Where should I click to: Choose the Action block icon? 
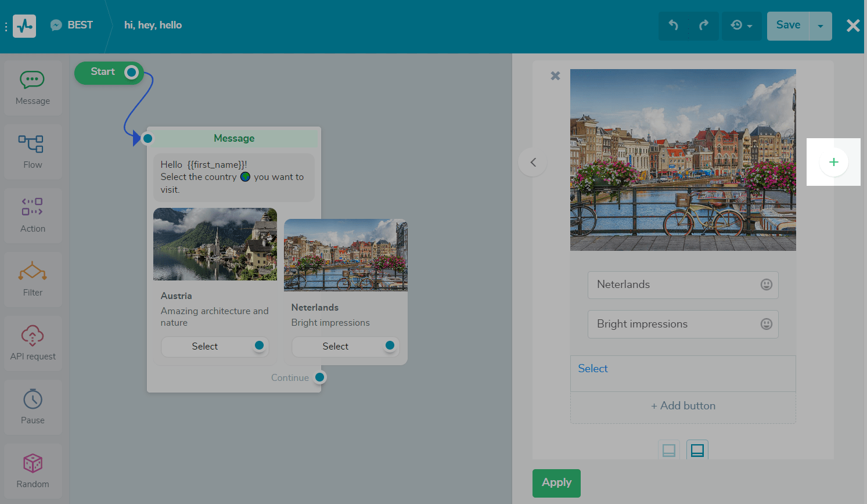(33, 215)
